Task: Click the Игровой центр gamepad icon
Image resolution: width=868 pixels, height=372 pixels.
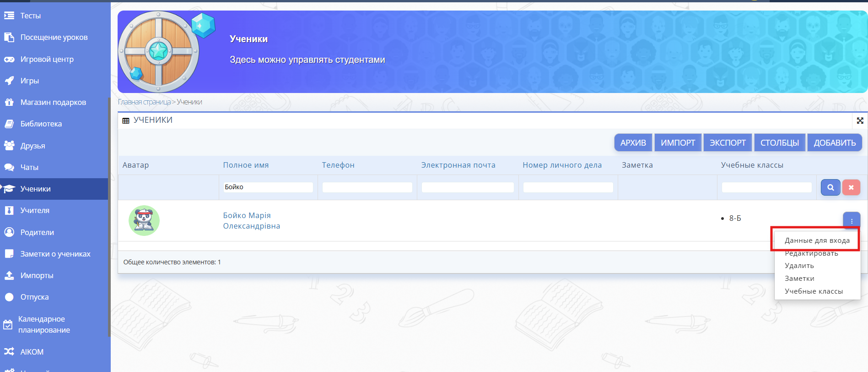Action: coord(9,59)
